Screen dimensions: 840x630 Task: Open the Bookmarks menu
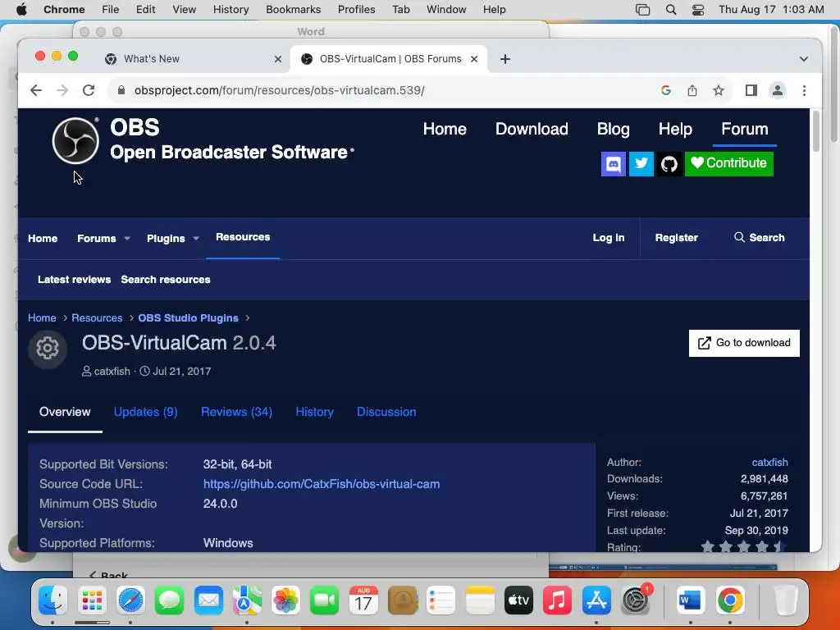pyautogui.click(x=293, y=10)
